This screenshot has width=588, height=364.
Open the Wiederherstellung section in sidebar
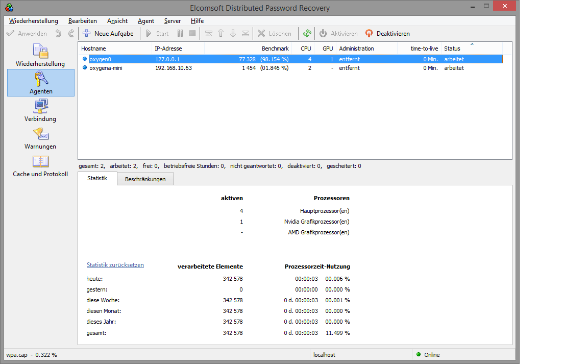pyautogui.click(x=40, y=55)
